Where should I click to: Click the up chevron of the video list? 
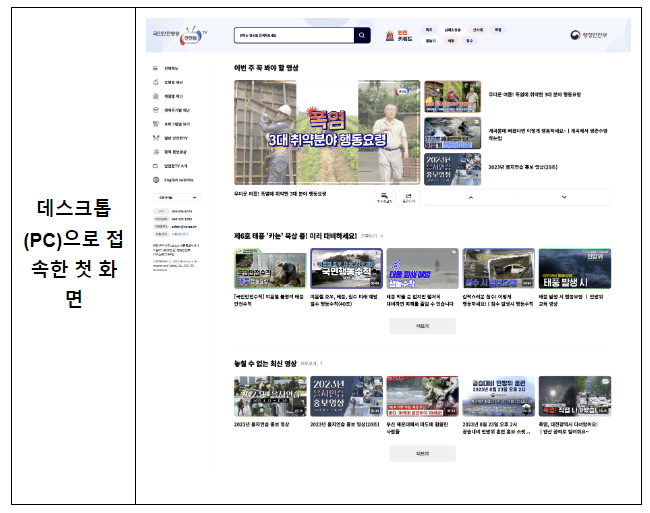[471, 198]
